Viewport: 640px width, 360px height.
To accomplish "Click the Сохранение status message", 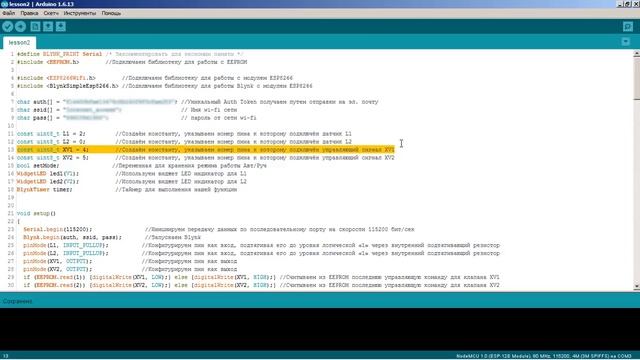I will [x=18, y=301].
